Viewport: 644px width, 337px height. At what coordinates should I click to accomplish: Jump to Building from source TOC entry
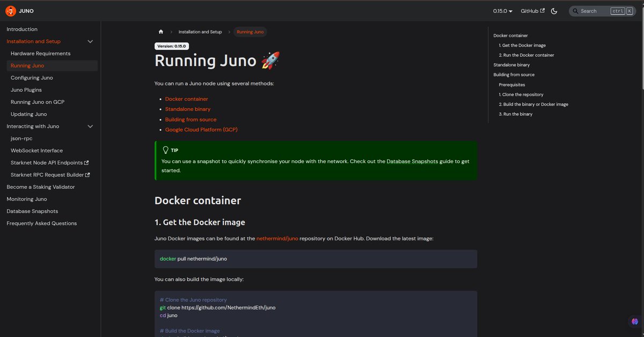pos(514,75)
